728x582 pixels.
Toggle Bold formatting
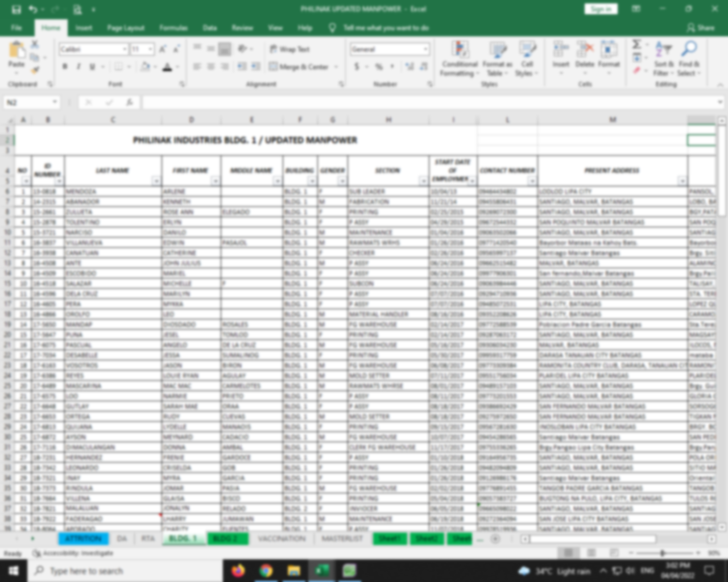(65, 67)
